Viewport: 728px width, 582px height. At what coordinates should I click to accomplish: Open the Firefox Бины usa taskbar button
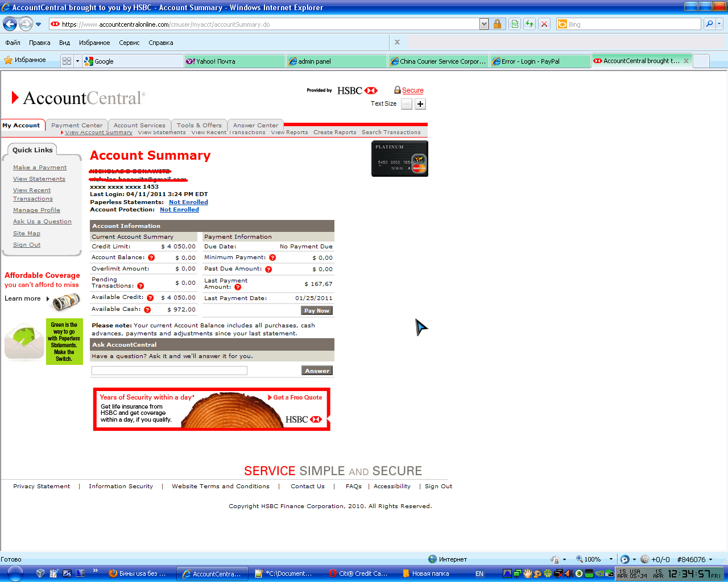(138, 573)
